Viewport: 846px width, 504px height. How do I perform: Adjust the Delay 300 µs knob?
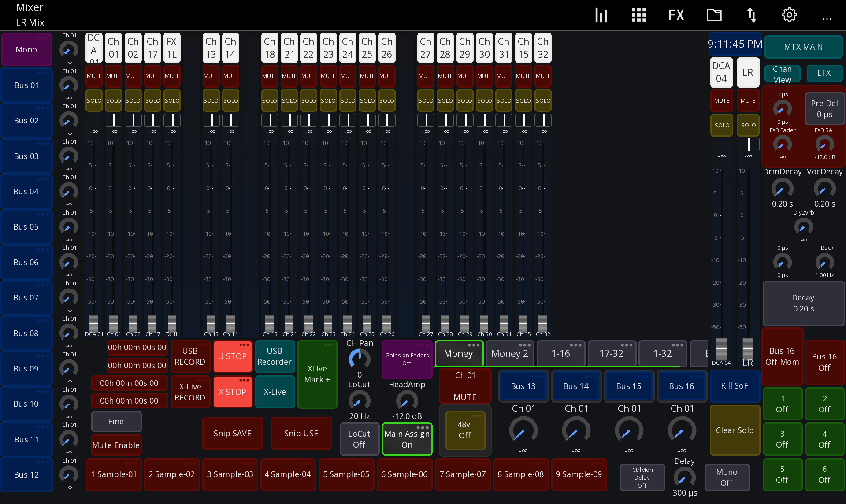pyautogui.click(x=684, y=477)
